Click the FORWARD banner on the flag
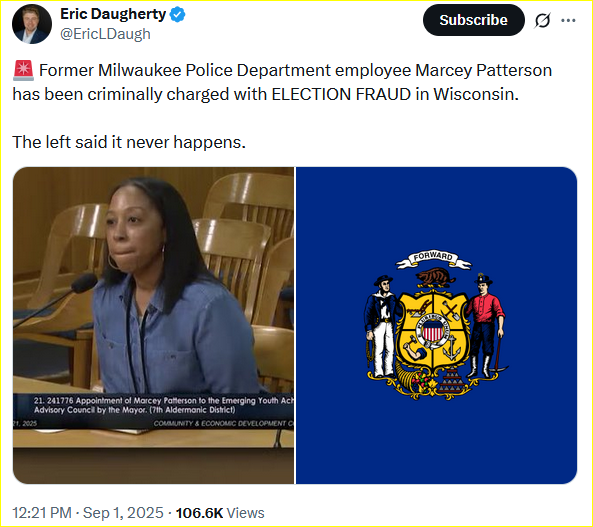 [433, 259]
